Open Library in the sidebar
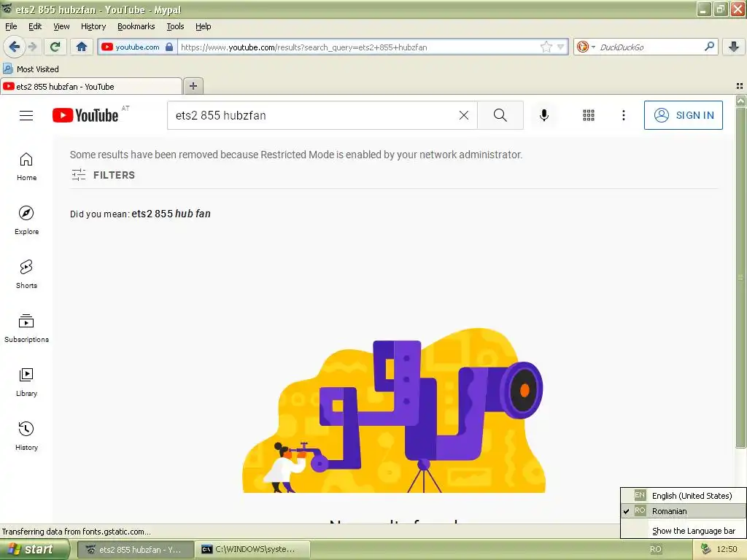This screenshot has height=560, width=747. 27,382
